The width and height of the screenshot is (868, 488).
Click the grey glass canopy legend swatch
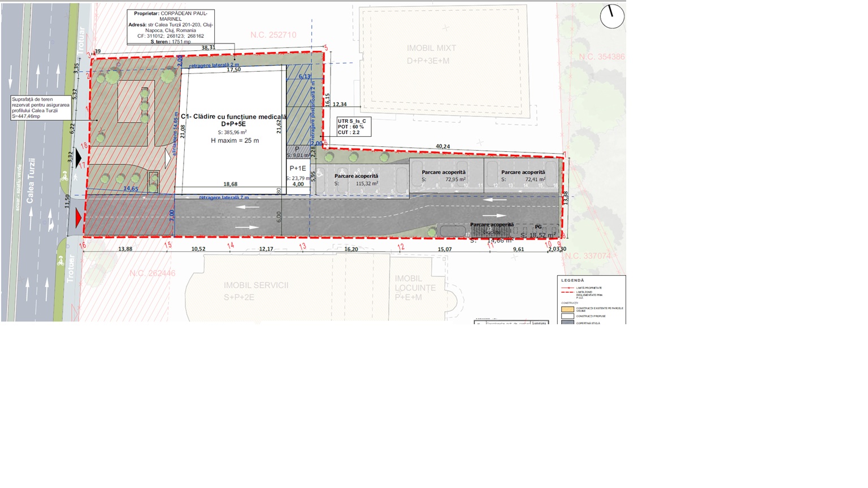(567, 322)
